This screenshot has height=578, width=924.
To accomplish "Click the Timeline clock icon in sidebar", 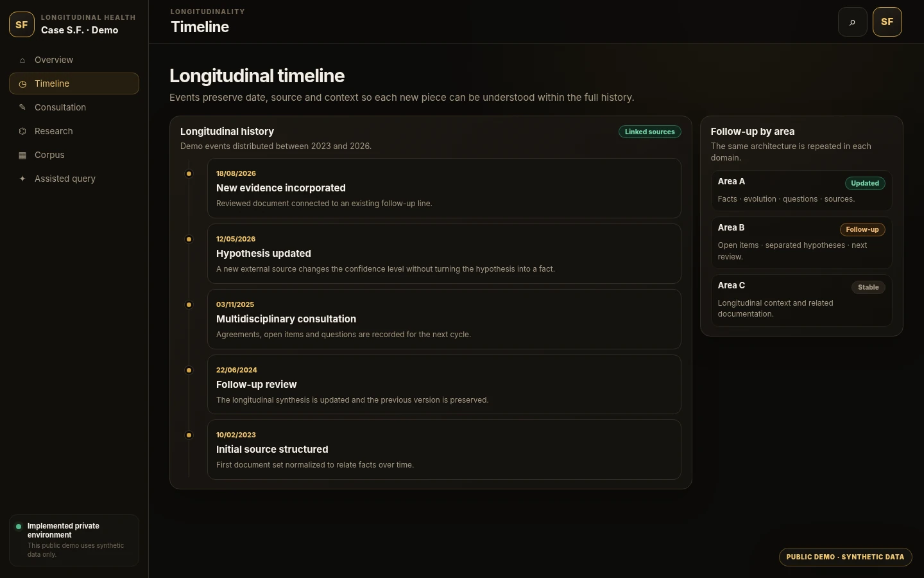I will point(22,84).
